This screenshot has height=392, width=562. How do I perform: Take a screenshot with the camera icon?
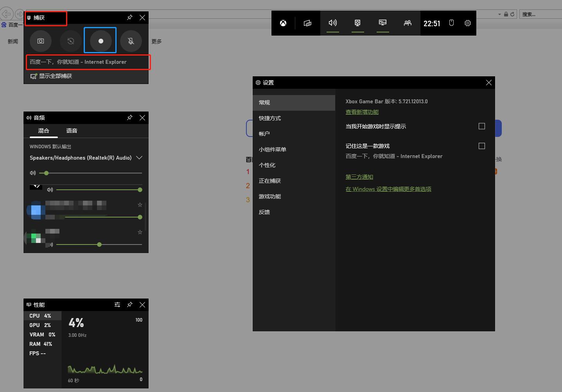click(x=41, y=41)
